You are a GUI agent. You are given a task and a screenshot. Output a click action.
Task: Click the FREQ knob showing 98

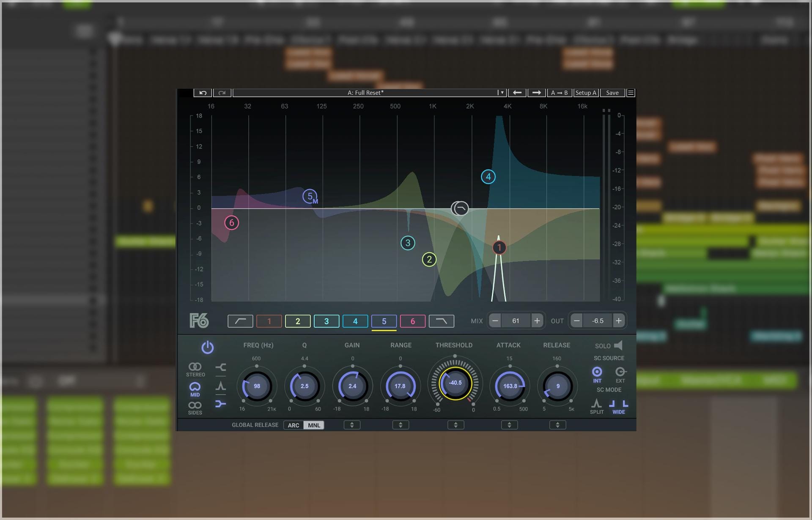257,386
